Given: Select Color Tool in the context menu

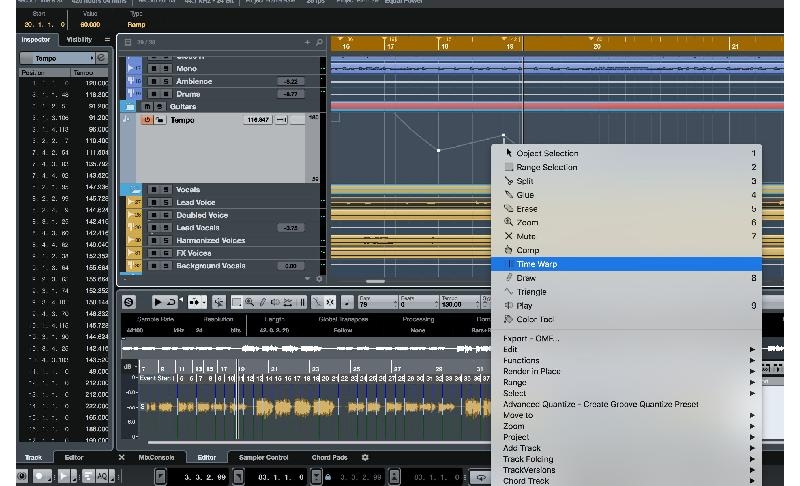Looking at the screenshot, I should pos(626,319).
